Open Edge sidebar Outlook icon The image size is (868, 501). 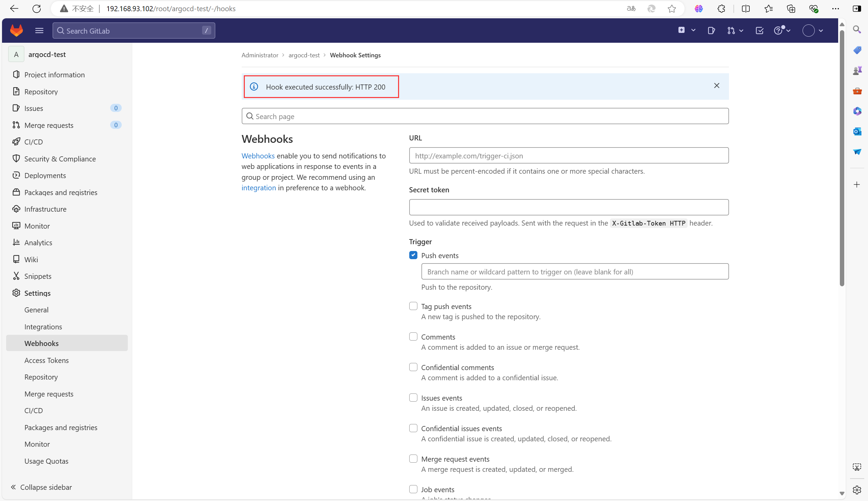pos(857,132)
